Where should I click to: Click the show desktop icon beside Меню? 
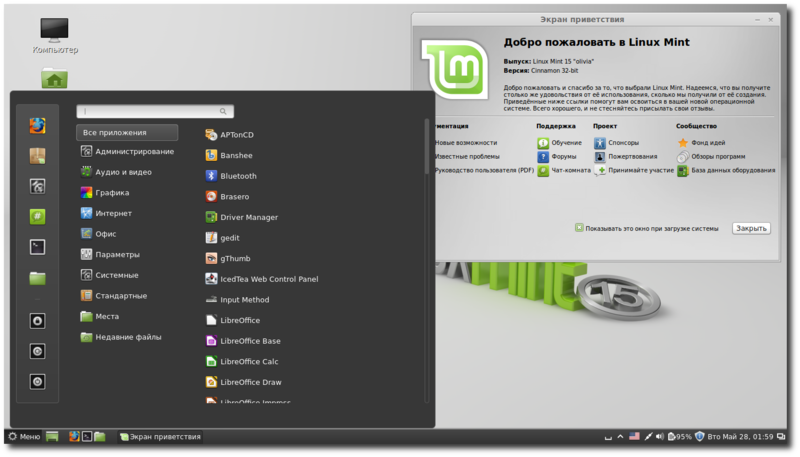[52, 437]
